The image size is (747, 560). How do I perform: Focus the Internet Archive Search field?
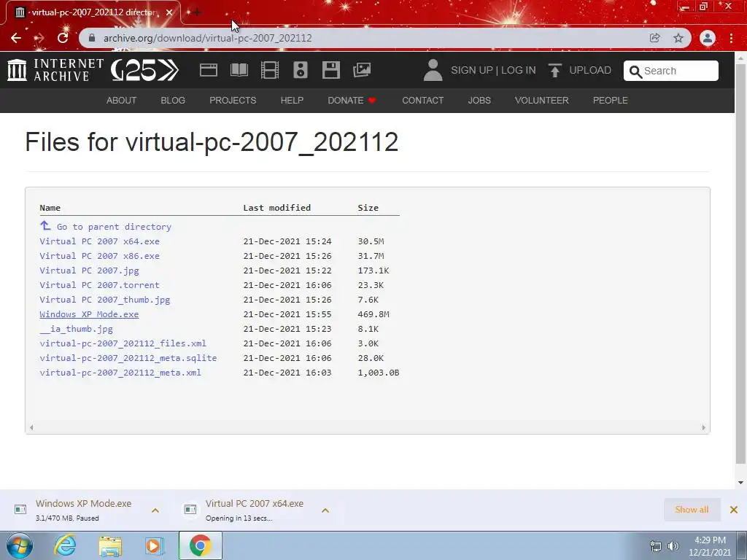coord(671,71)
